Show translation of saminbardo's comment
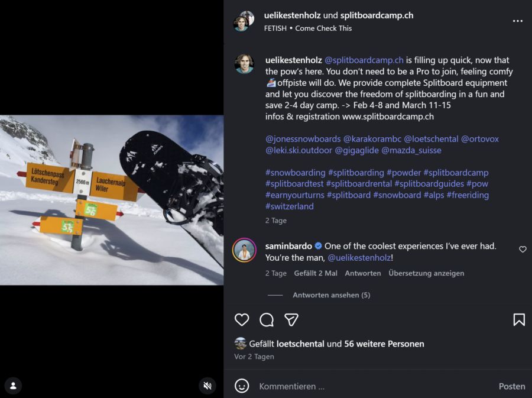The height and width of the screenshot is (398, 532). click(426, 273)
